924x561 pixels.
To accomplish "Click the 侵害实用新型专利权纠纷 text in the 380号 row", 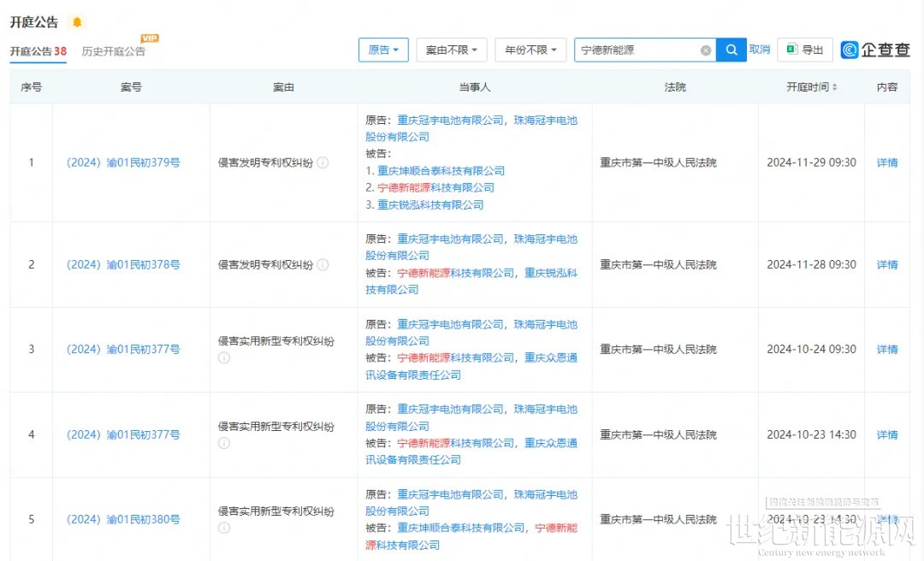I will pyautogui.click(x=275, y=511).
